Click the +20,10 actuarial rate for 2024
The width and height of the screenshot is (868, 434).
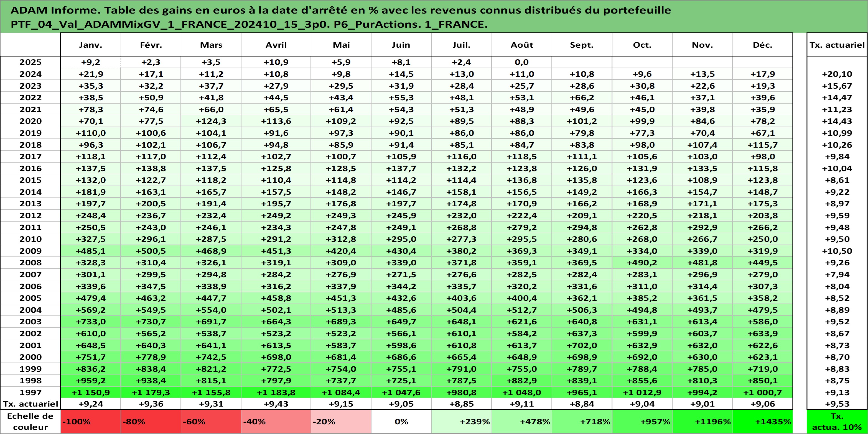tap(837, 74)
